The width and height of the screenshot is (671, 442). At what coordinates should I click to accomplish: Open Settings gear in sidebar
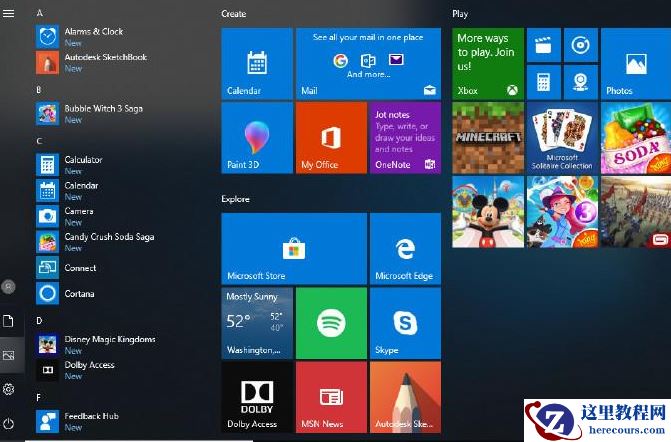(9, 389)
